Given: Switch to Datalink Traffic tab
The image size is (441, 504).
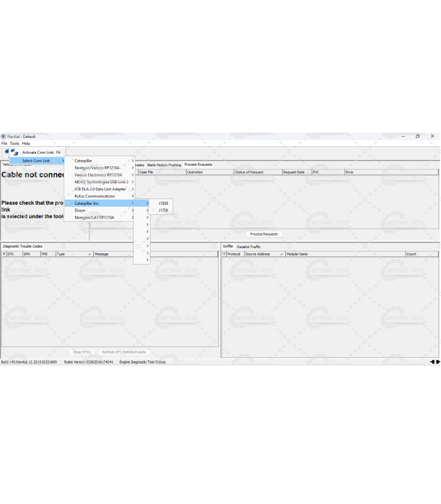Looking at the screenshot, I should [249, 246].
